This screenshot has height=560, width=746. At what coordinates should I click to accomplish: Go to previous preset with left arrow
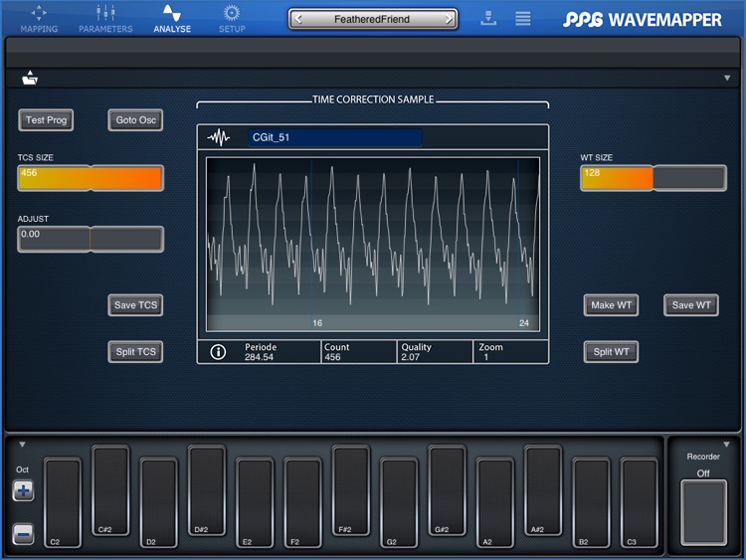pos(298,19)
